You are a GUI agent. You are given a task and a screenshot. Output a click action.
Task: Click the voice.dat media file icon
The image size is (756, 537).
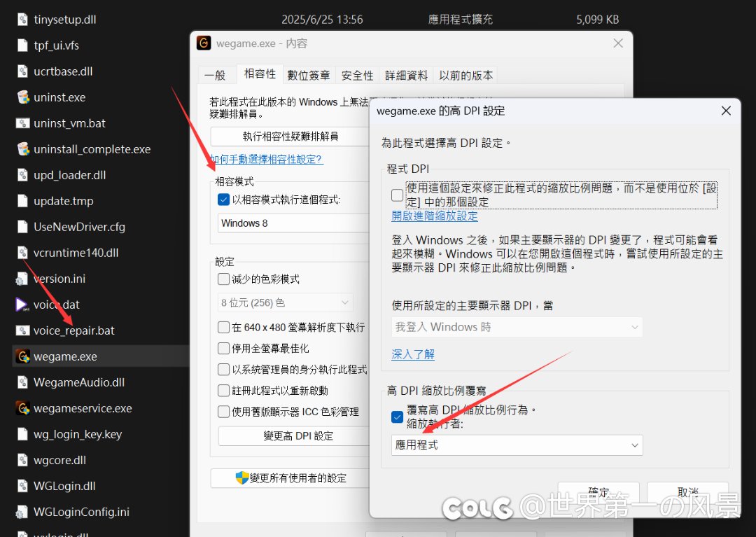pyautogui.click(x=22, y=305)
